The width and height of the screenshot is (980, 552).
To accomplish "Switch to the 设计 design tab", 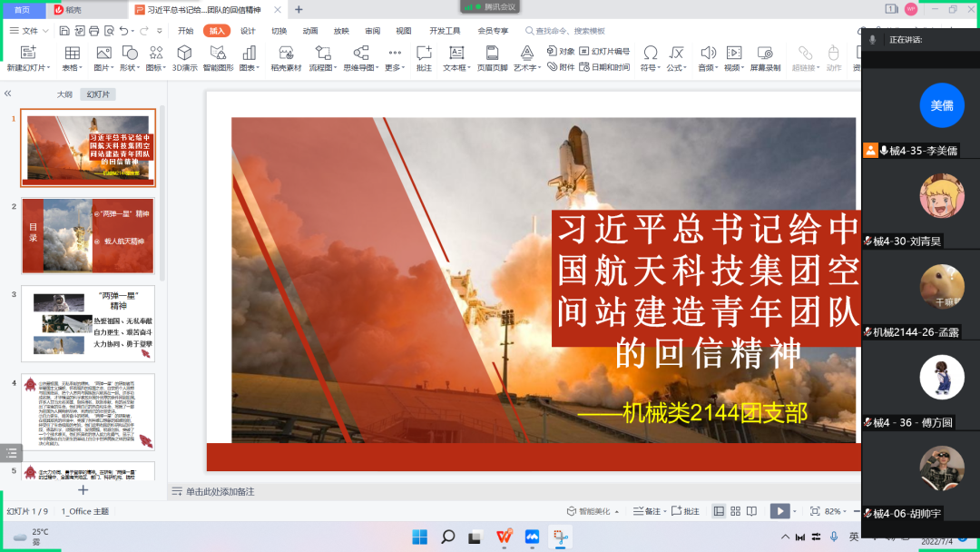I will click(248, 31).
